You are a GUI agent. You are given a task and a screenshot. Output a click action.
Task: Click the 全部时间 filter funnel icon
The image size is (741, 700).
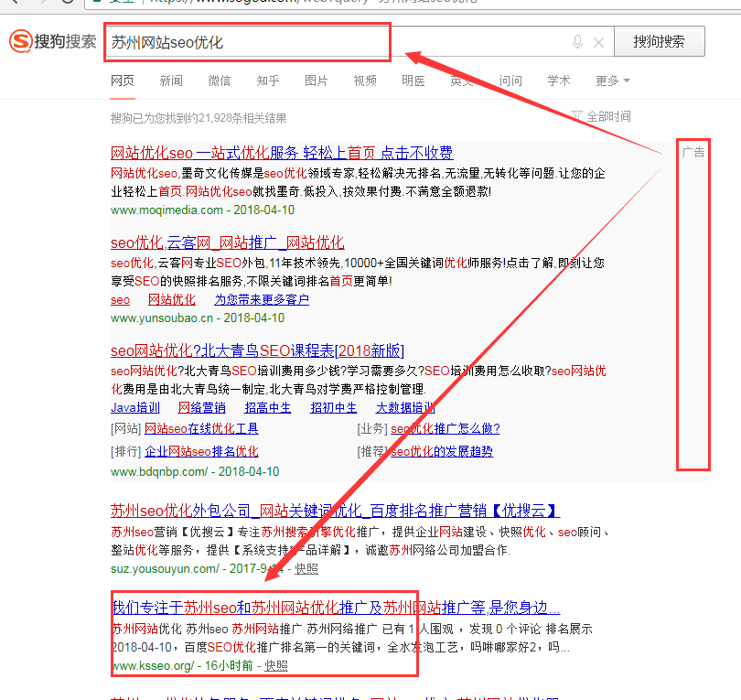pyautogui.click(x=577, y=117)
